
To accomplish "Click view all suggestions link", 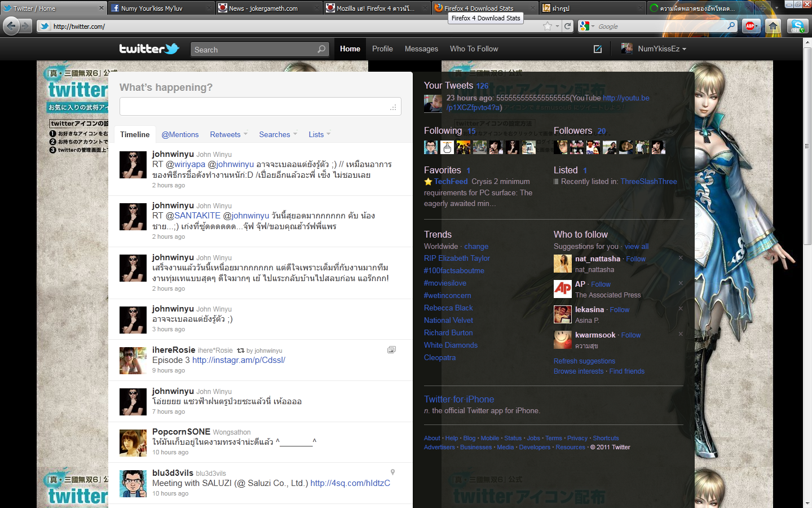I will click(637, 247).
